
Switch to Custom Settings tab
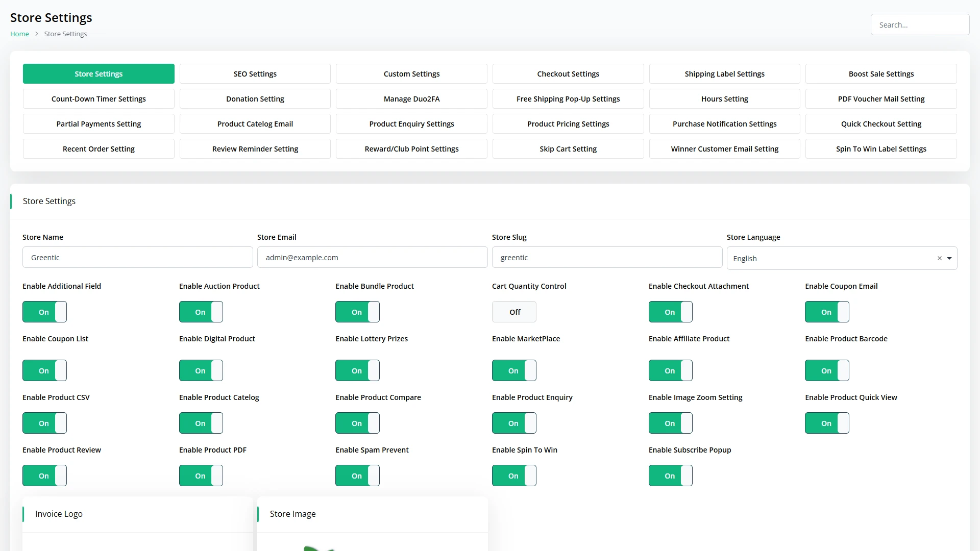(411, 74)
